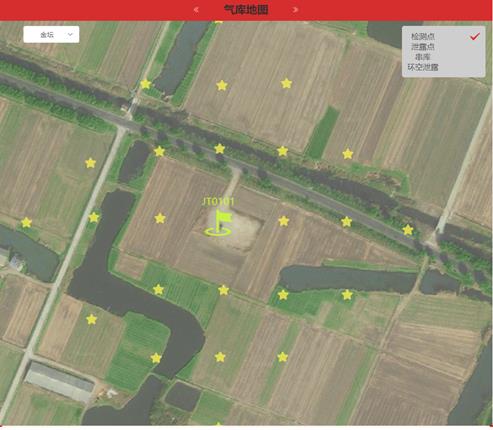The width and height of the screenshot is (493, 430).
Task: Select the rightmost star on the diagonal road
Action: 408,230
